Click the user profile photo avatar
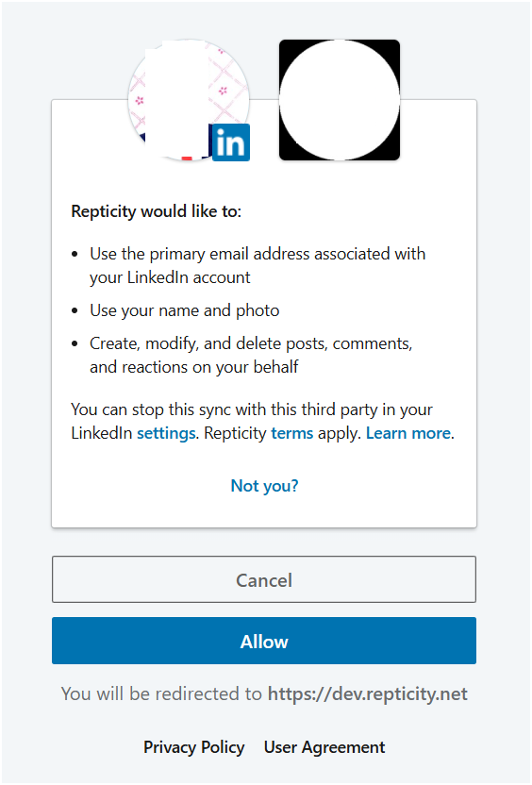Viewport: 532px width, 785px height. (x=189, y=100)
